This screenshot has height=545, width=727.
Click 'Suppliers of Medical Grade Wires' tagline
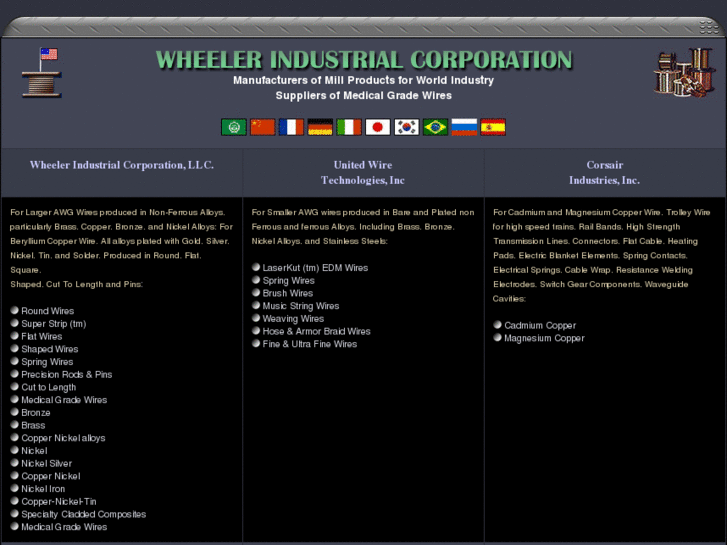[x=364, y=96]
